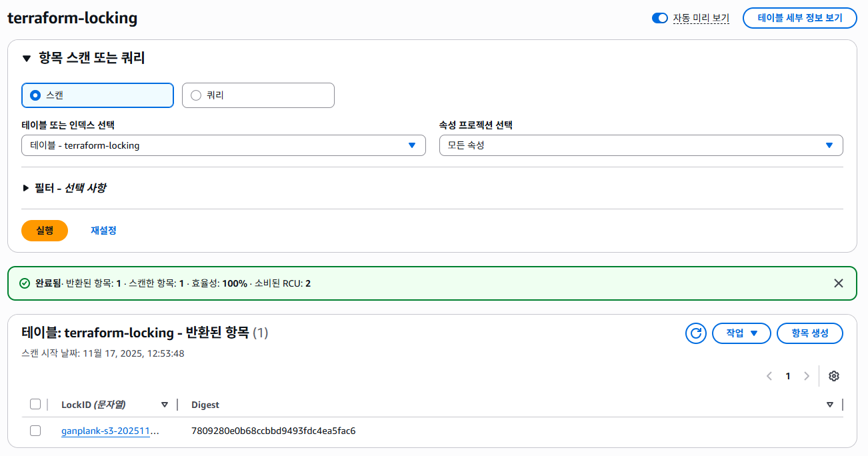Click the Digest value 7809280e0b68ccbbd9493fdc4ea5fac6
The image size is (868, 456).
[273, 431]
